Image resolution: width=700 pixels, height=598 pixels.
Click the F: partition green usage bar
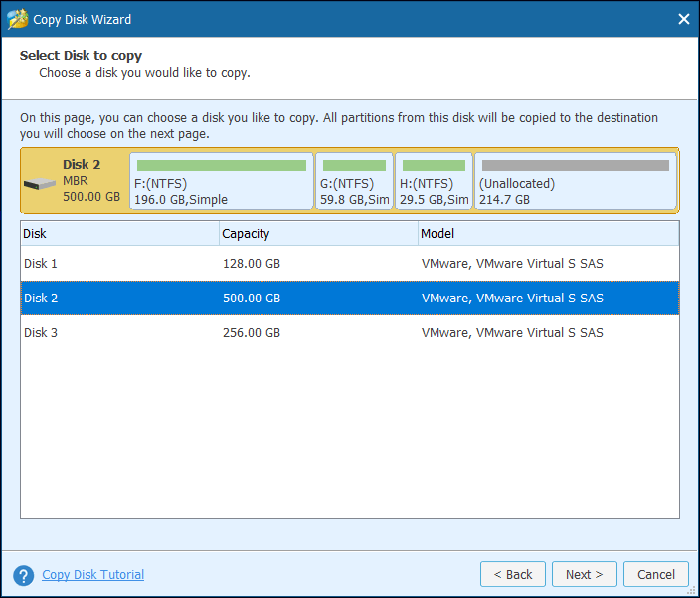222,166
